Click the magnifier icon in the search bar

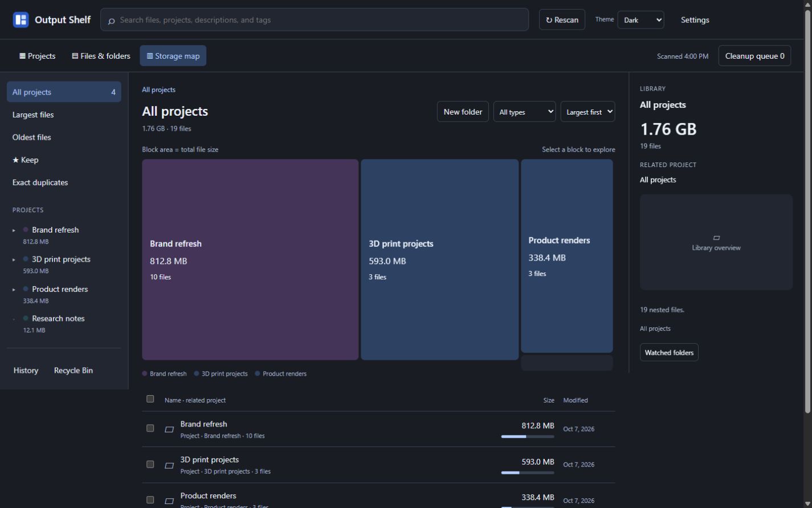pyautogui.click(x=111, y=21)
